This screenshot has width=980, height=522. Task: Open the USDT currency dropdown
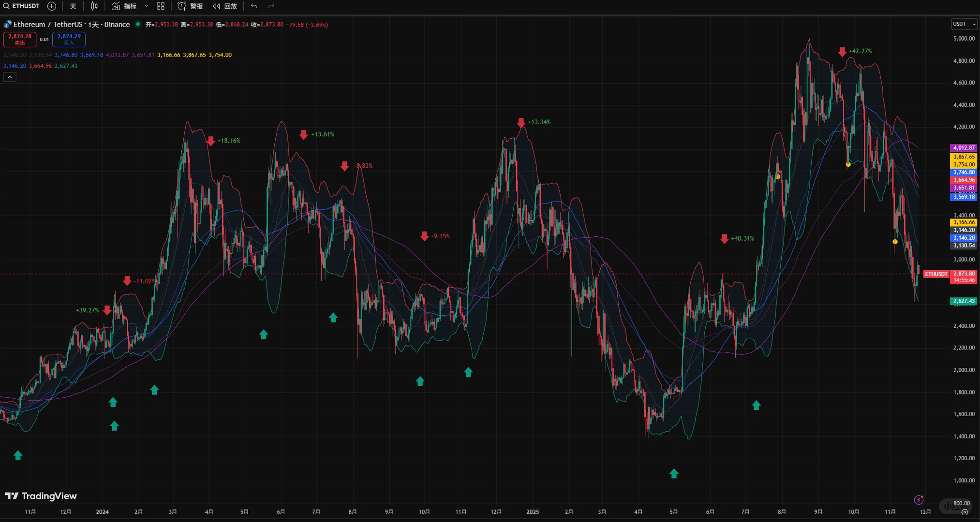[x=964, y=24]
